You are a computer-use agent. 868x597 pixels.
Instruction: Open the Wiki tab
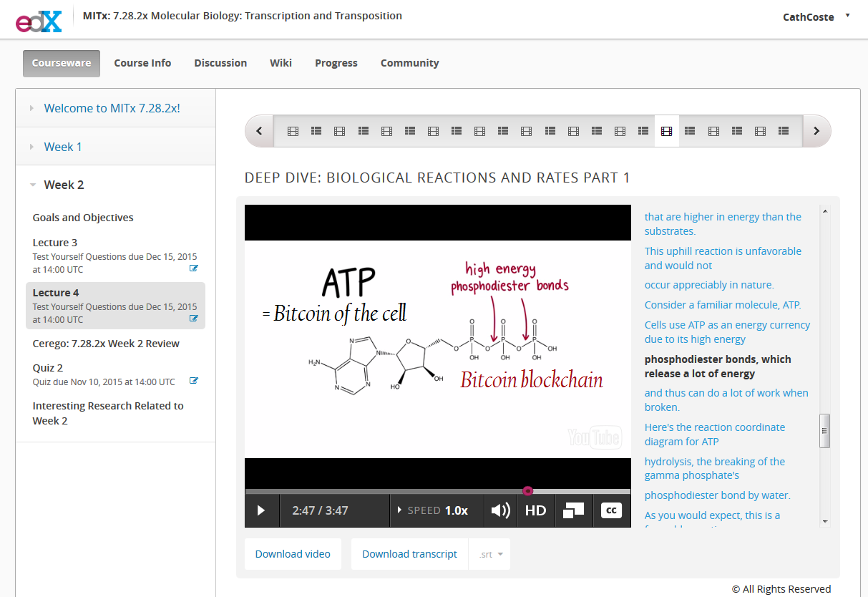pos(281,63)
